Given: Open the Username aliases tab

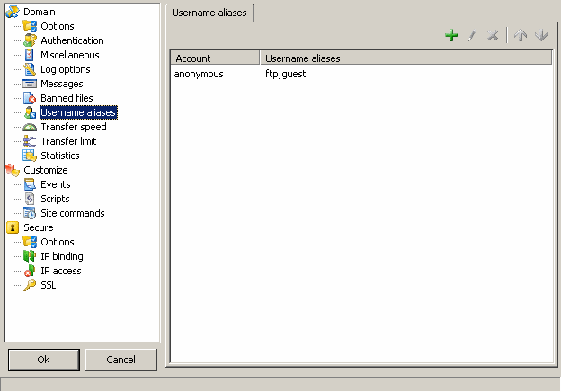Looking at the screenshot, I should pyautogui.click(x=209, y=13).
